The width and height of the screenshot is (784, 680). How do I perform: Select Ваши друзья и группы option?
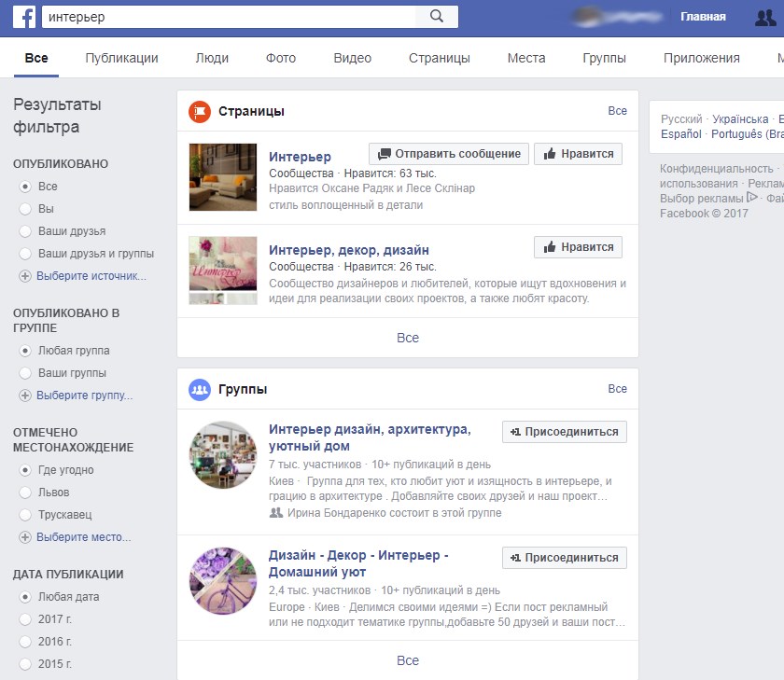coord(24,254)
